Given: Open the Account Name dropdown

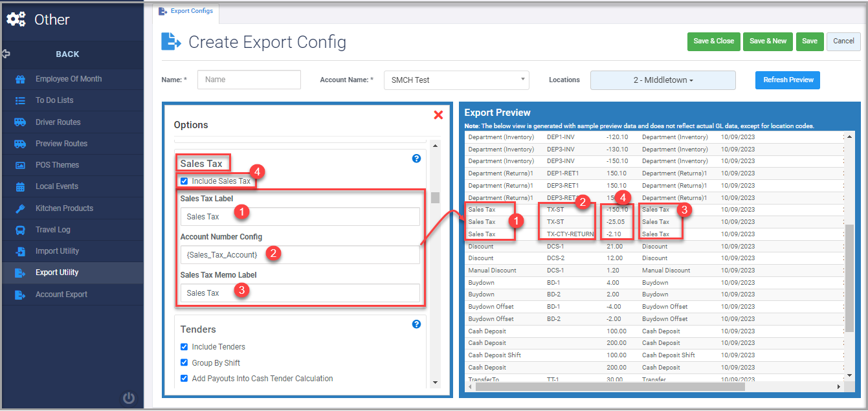Looking at the screenshot, I should coord(456,80).
